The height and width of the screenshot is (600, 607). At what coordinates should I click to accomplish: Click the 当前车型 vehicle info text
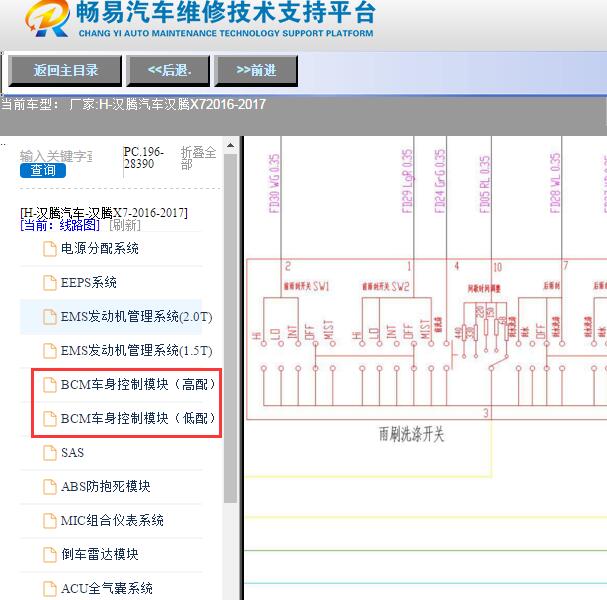point(133,104)
